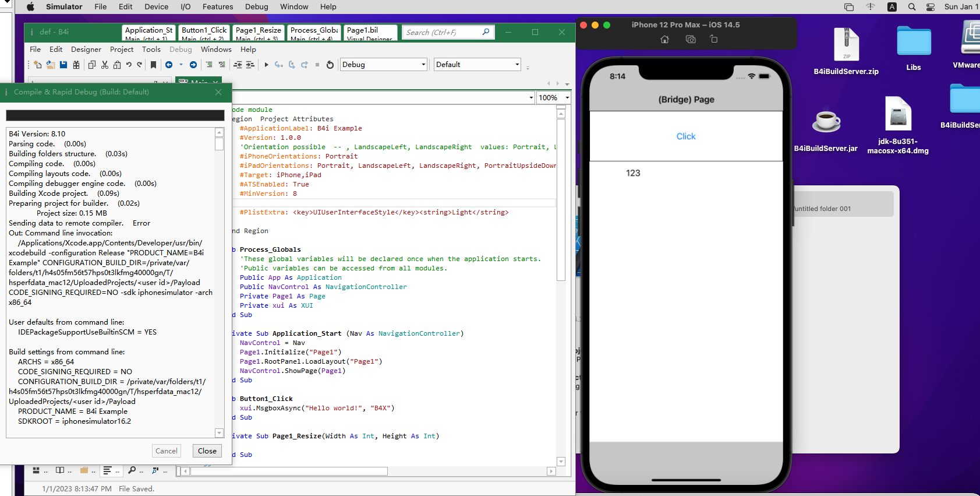The width and height of the screenshot is (980, 496).
Task: Open the B4i Project menu
Action: [x=122, y=50]
